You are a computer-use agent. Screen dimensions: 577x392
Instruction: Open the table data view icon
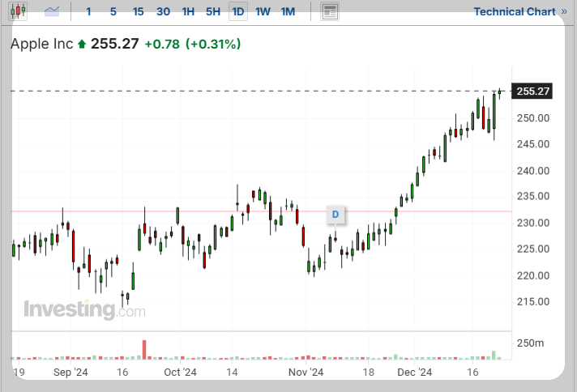click(330, 11)
